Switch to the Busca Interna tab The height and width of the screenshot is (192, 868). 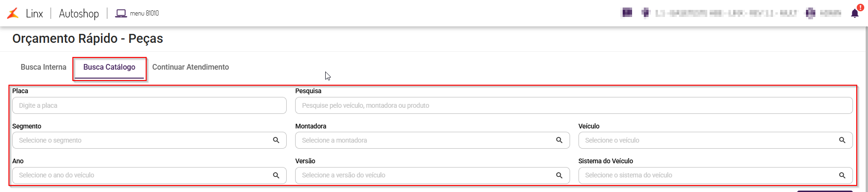point(43,67)
